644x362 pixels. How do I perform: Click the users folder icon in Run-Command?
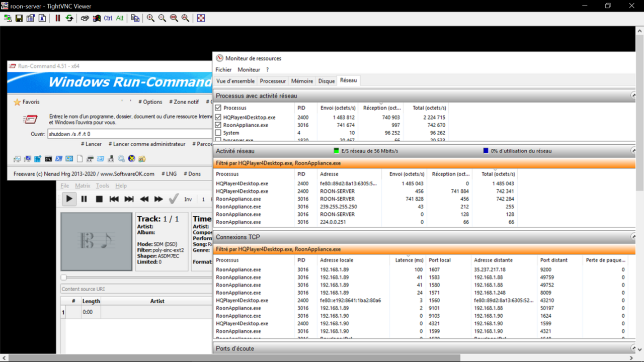pyautogui.click(x=142, y=159)
